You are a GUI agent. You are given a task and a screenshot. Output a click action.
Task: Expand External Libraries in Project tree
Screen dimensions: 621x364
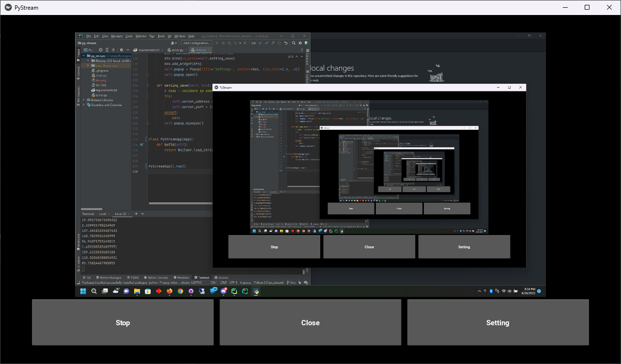(x=83, y=100)
